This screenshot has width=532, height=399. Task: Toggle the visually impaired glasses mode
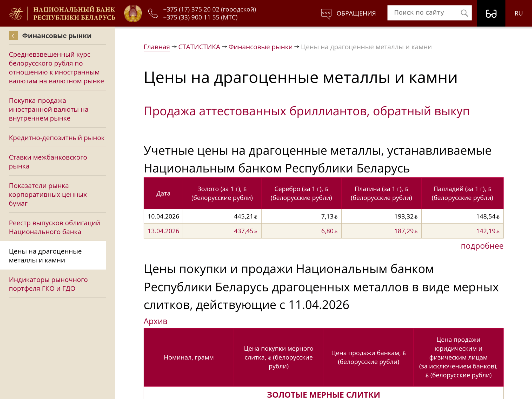(491, 14)
